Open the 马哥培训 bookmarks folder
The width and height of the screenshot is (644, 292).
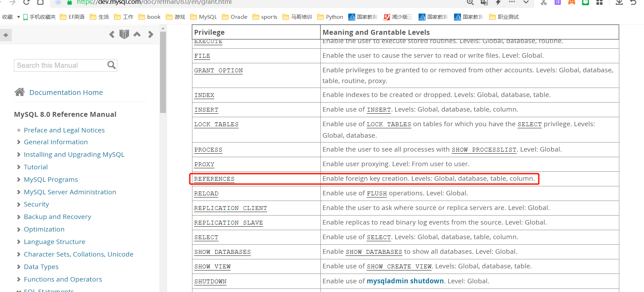click(297, 17)
